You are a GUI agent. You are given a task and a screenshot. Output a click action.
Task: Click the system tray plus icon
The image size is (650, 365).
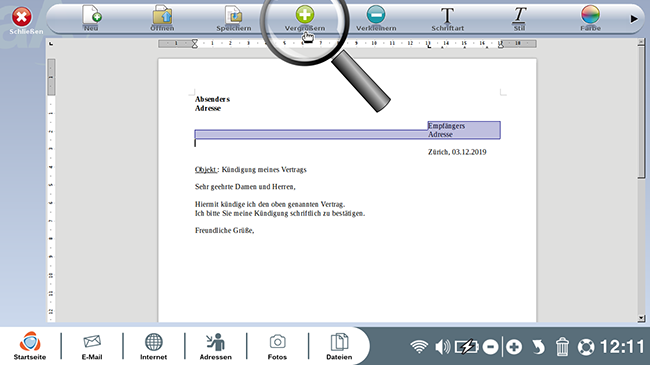[514, 347]
